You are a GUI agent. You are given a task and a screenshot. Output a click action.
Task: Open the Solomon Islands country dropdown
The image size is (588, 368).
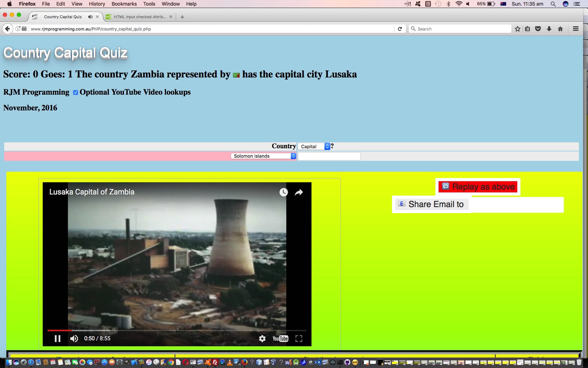tap(263, 156)
